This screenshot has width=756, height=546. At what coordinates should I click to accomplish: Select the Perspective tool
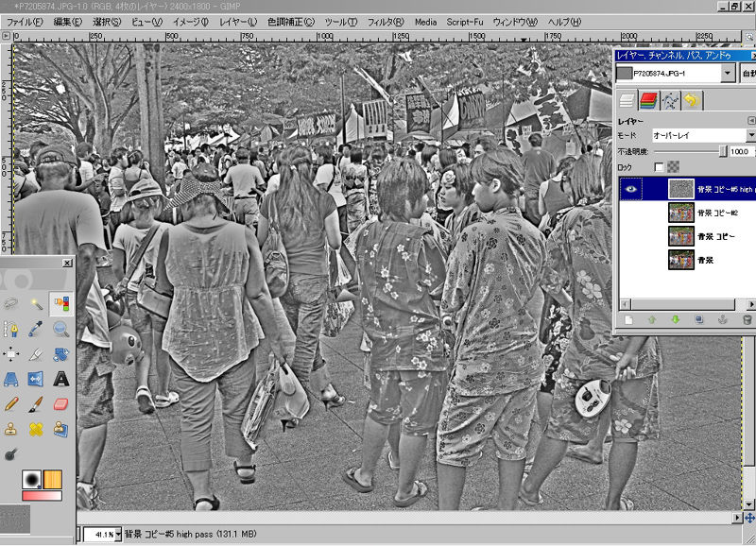(x=10, y=379)
